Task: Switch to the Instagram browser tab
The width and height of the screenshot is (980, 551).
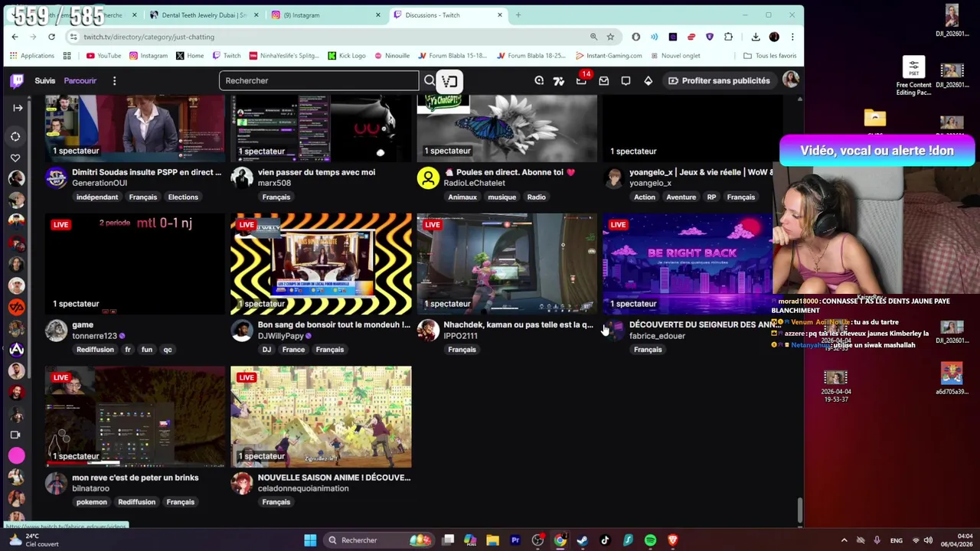Action: click(x=327, y=15)
